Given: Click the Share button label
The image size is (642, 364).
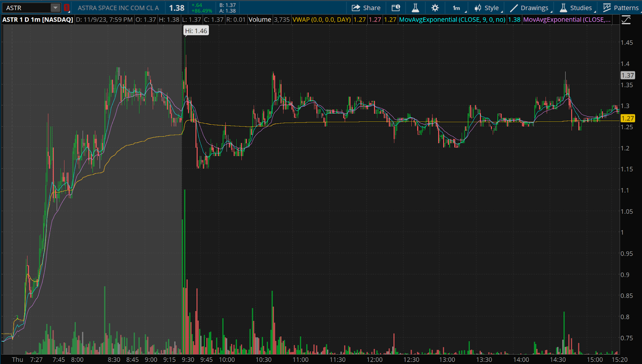Looking at the screenshot, I should click(x=372, y=8).
